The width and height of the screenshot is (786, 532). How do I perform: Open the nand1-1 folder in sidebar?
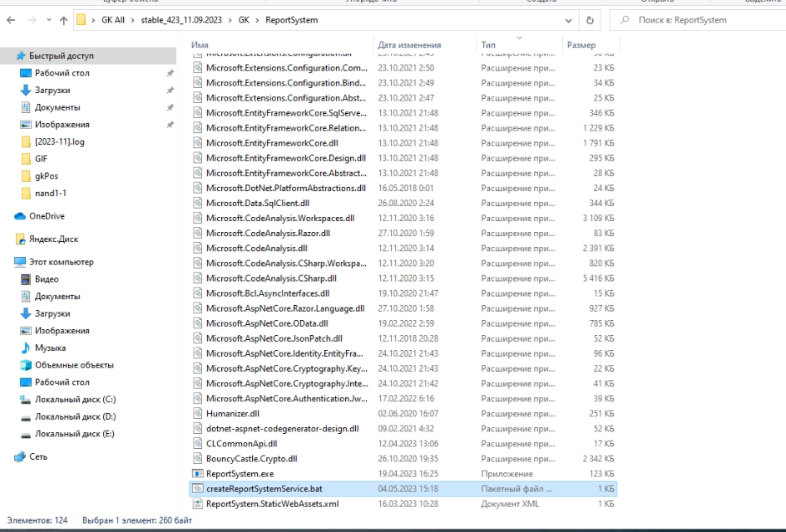[51, 193]
